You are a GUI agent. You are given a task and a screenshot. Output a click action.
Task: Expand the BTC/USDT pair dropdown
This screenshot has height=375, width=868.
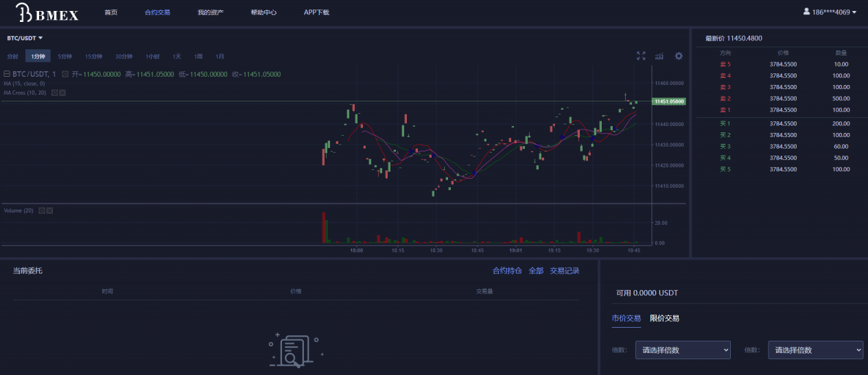(25, 38)
